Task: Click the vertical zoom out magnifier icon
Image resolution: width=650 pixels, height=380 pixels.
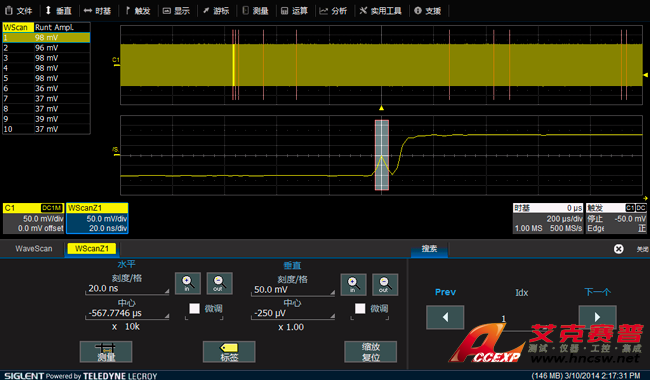Action: [x=385, y=285]
